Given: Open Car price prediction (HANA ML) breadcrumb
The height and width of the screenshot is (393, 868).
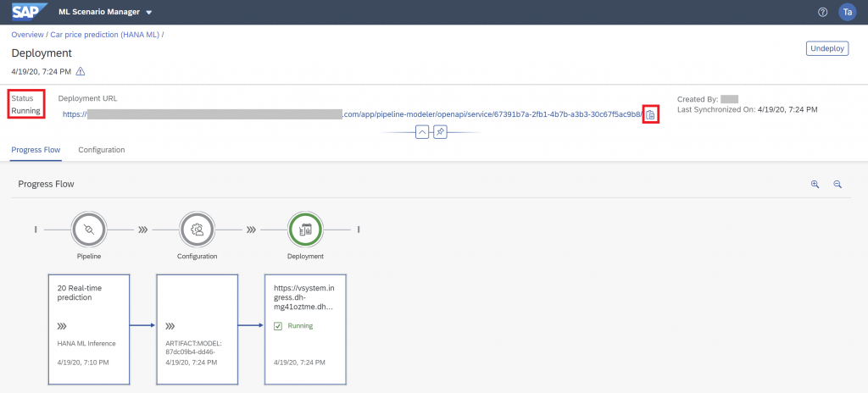Looking at the screenshot, I should (105, 35).
